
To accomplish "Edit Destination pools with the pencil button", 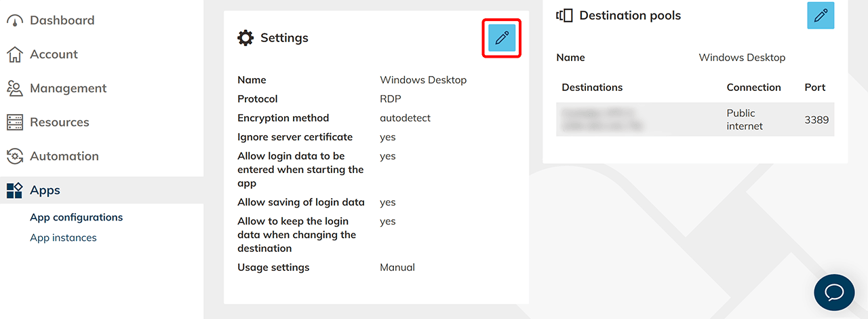I will [x=821, y=16].
